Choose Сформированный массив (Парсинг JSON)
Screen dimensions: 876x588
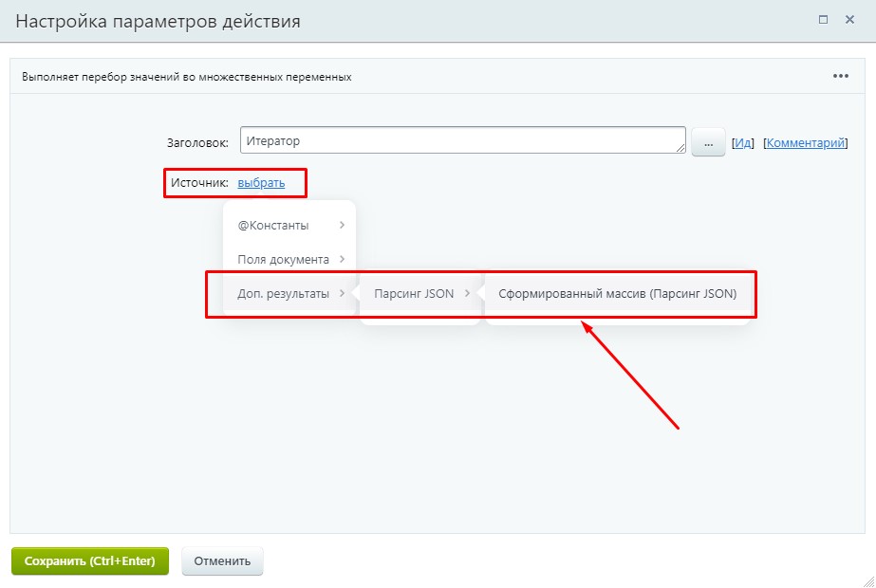617,293
